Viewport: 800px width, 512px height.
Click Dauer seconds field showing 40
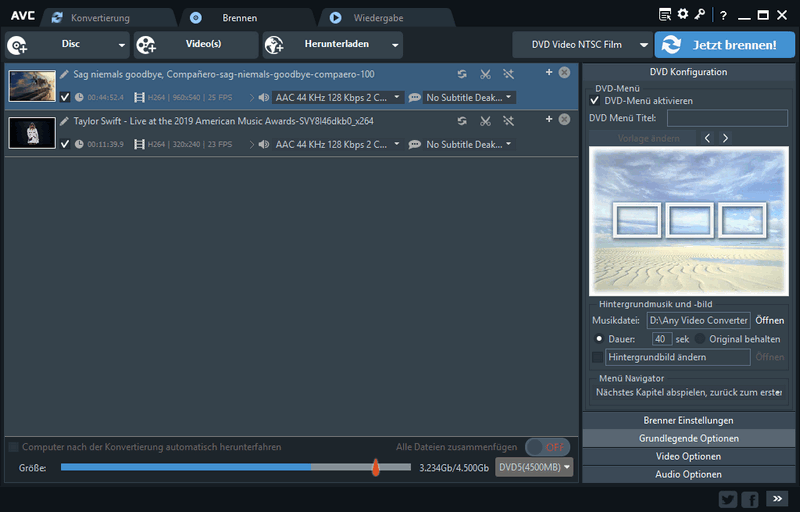click(661, 339)
